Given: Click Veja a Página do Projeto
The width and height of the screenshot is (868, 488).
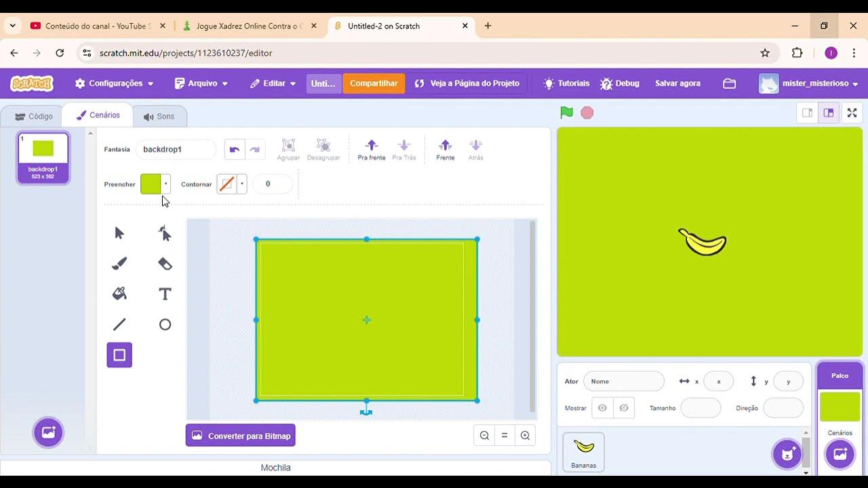Looking at the screenshot, I should [467, 83].
